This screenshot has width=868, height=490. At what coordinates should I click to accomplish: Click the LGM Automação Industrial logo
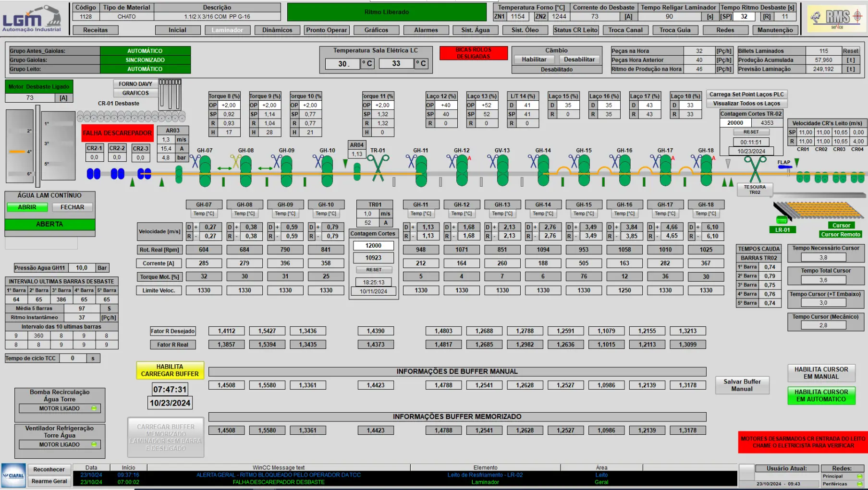pyautogui.click(x=32, y=18)
